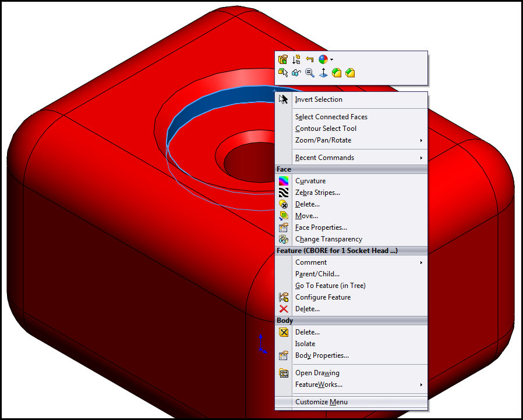Click the Suppress icon in context toolbar
This screenshot has width=523, height=420.
[296, 59]
